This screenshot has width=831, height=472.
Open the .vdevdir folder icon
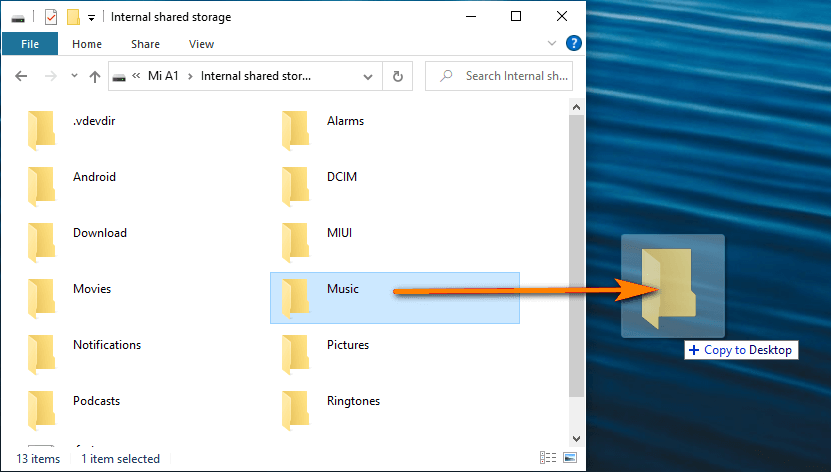tap(41, 130)
